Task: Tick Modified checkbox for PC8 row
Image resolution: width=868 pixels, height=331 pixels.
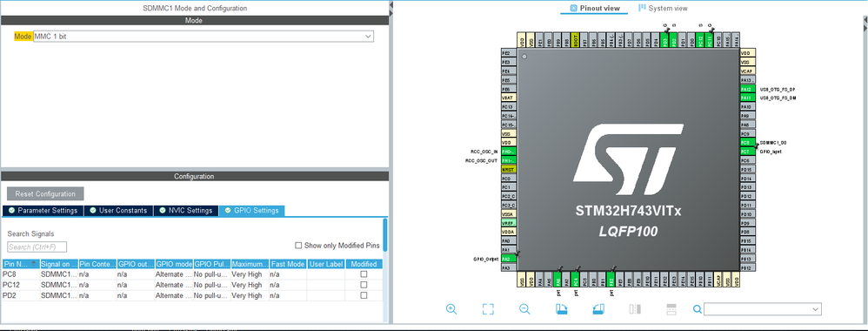Action: pyautogui.click(x=364, y=274)
